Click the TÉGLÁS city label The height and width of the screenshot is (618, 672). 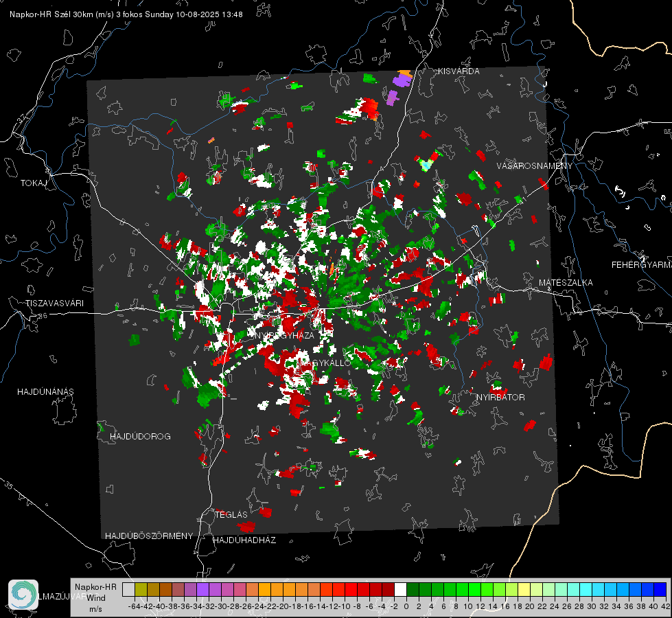point(231,515)
